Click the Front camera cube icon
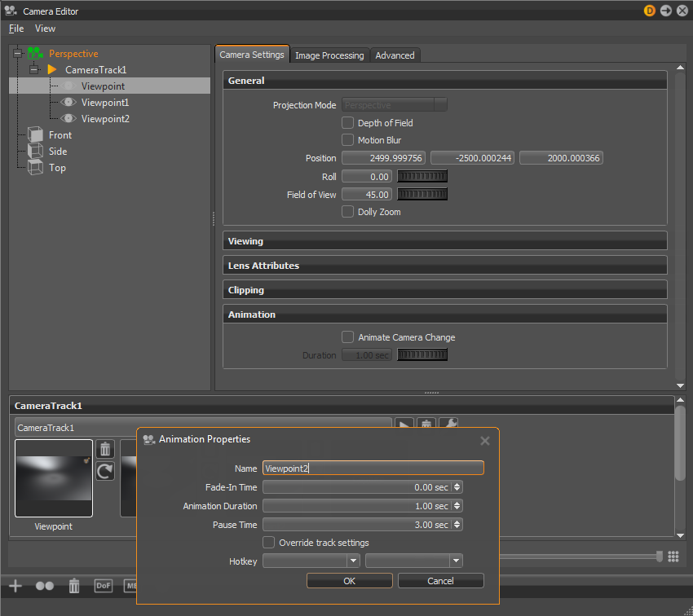693x616 pixels. [35, 135]
